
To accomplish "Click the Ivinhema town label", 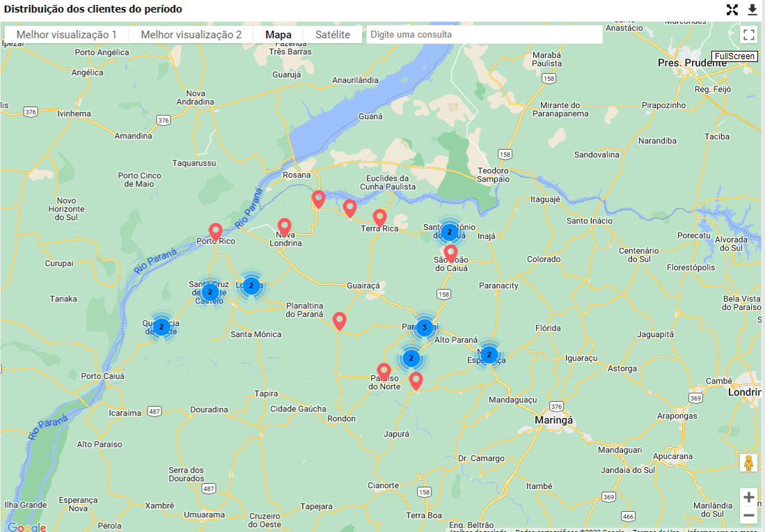I will tap(74, 114).
